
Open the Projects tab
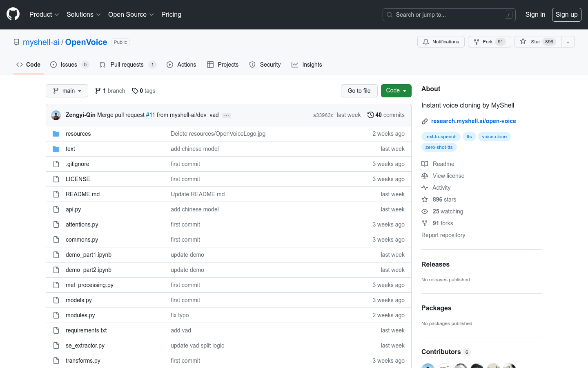[x=223, y=65]
